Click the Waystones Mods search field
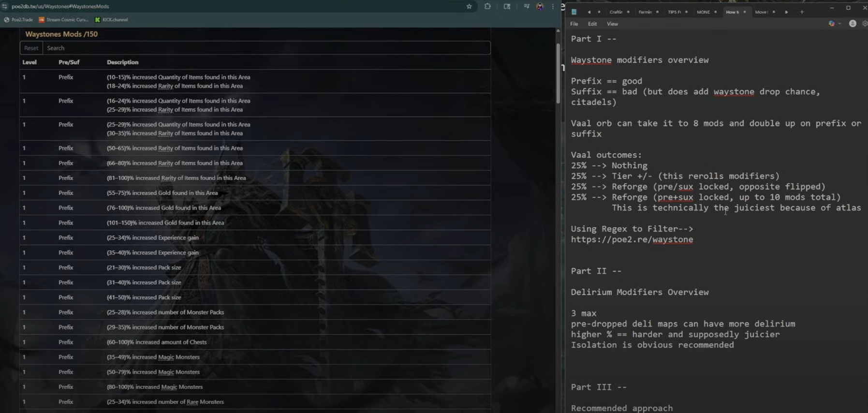Image resolution: width=868 pixels, height=413 pixels. coord(266,48)
